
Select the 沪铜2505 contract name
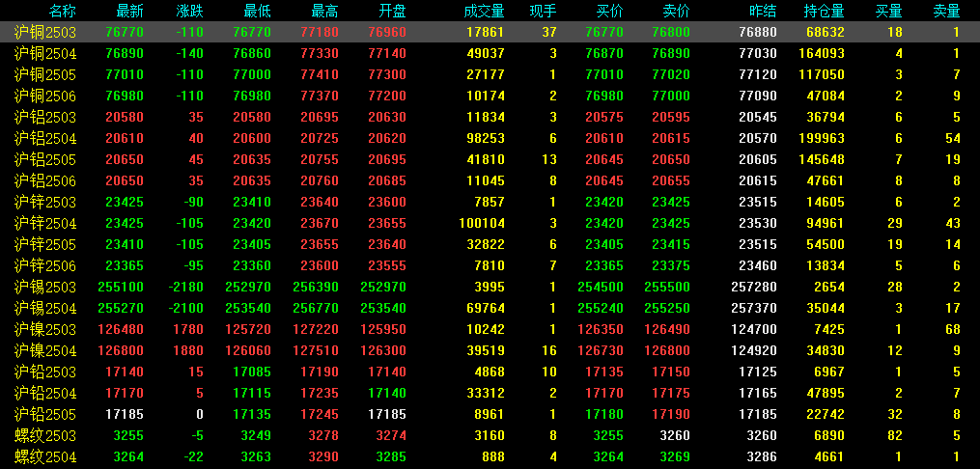[45, 75]
